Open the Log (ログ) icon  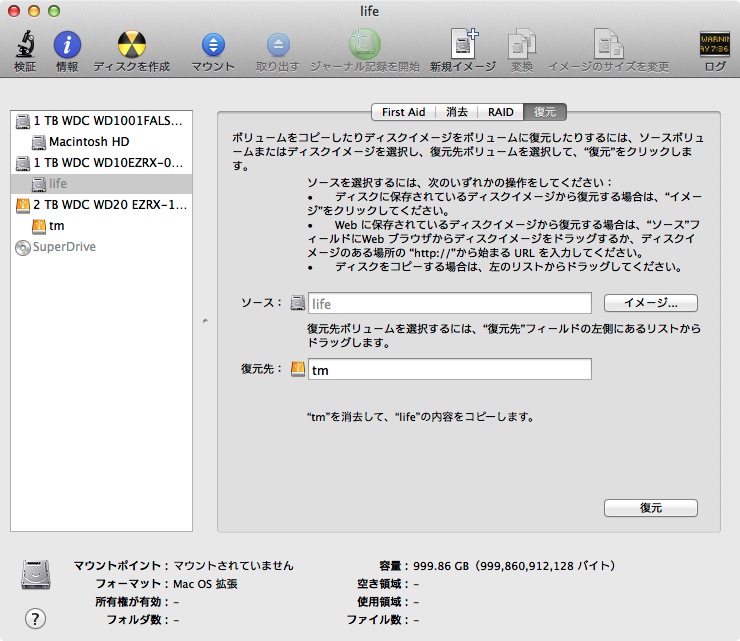point(714,45)
